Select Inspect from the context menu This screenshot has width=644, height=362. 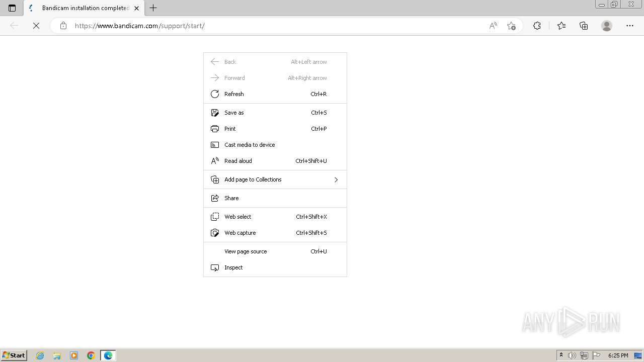pos(275,267)
